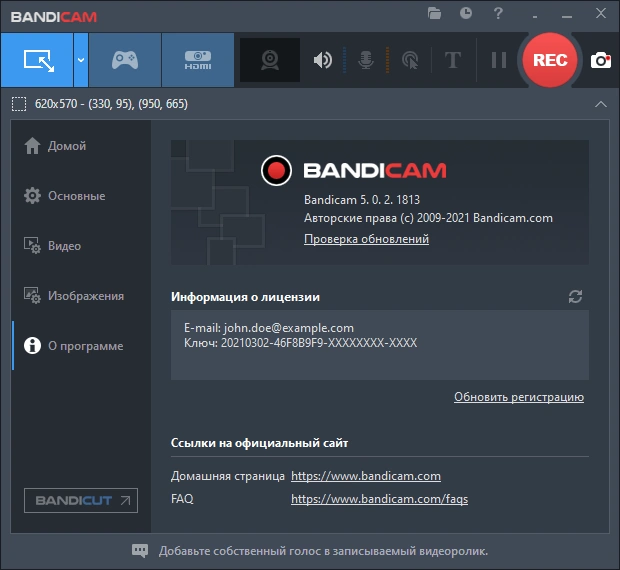Open the Изображения settings tab
Image resolution: width=620 pixels, height=570 pixels.
[x=81, y=296]
